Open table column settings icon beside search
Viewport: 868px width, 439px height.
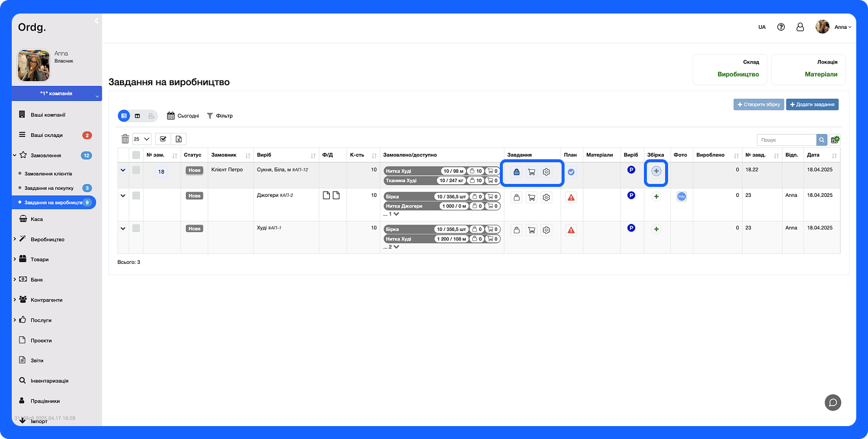(835, 140)
